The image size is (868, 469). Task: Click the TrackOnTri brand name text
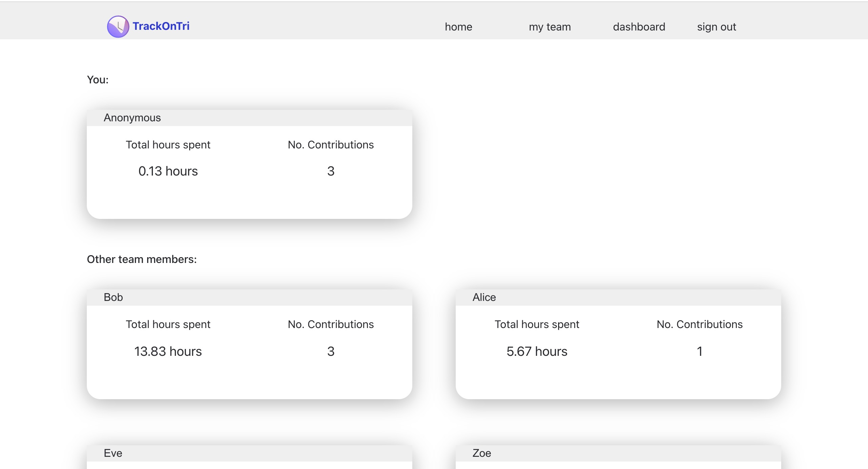pos(161,26)
